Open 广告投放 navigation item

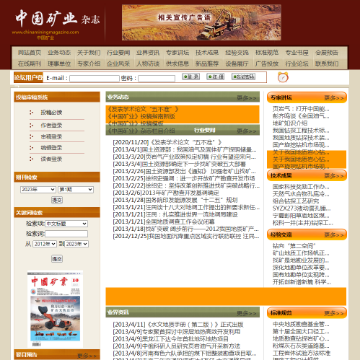click(x=267, y=63)
